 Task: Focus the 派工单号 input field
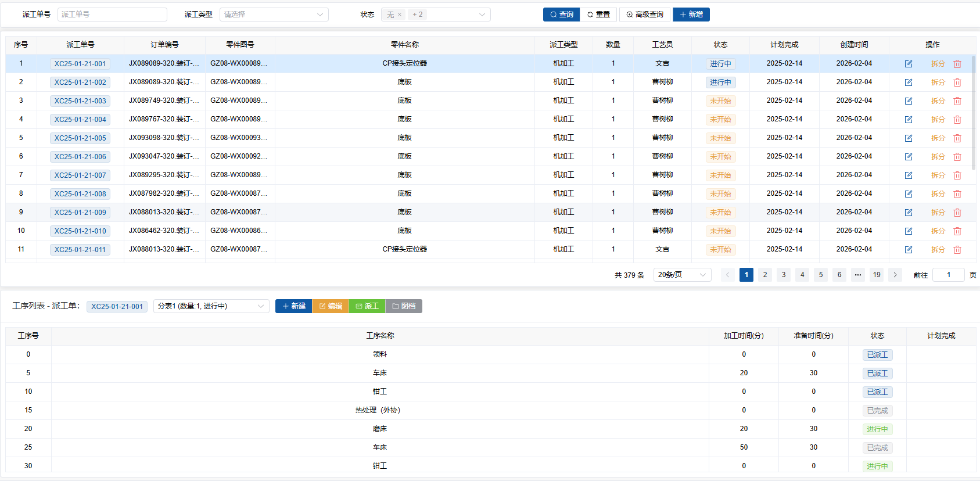tap(112, 15)
